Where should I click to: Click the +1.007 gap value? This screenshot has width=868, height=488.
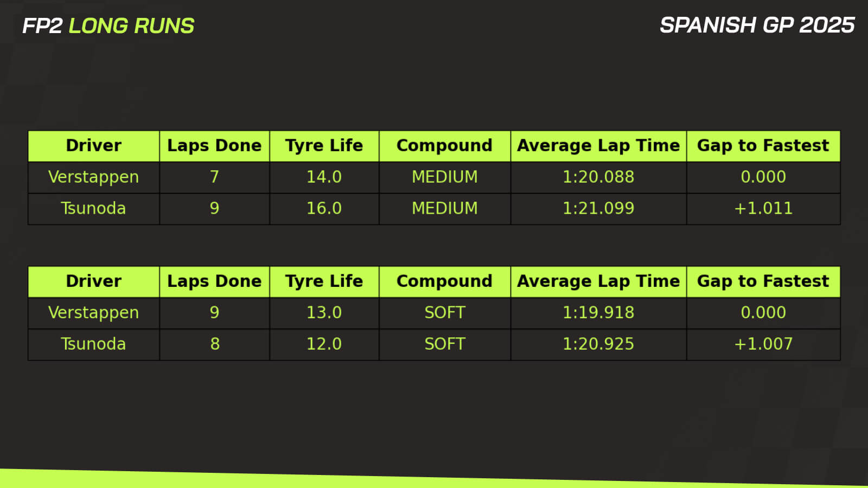pyautogui.click(x=763, y=344)
